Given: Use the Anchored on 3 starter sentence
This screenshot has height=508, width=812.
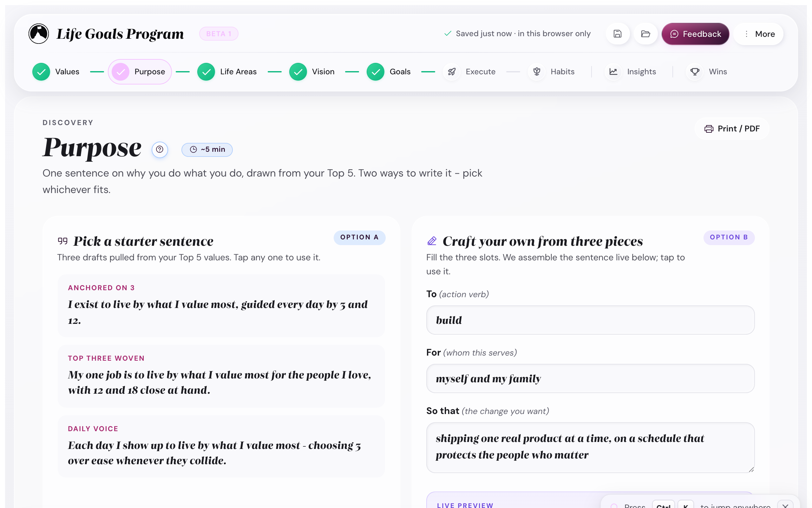Looking at the screenshot, I should [221, 305].
